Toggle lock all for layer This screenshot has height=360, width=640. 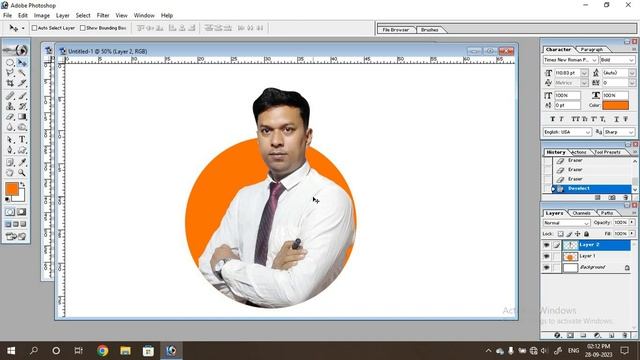(587, 234)
